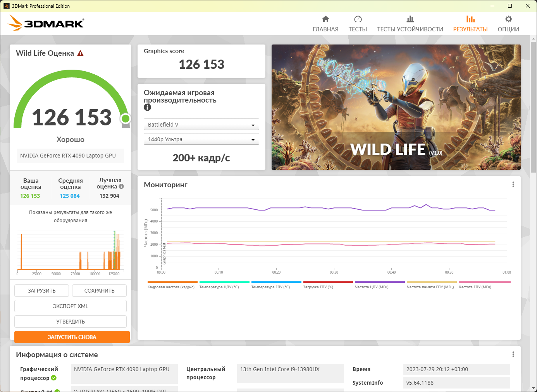Screen dimensions: 537x392
Task: Click the gear icon above ОПЦИИ
Action: (x=508, y=19)
